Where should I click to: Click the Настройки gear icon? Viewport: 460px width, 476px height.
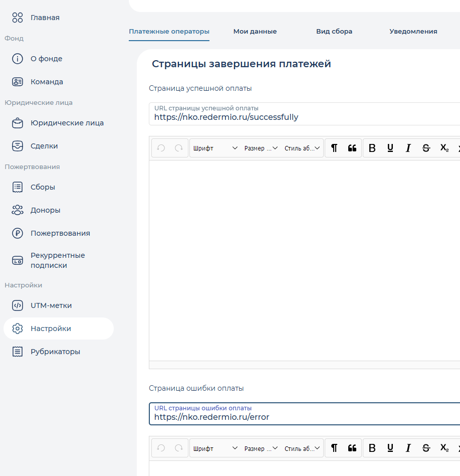click(x=17, y=329)
